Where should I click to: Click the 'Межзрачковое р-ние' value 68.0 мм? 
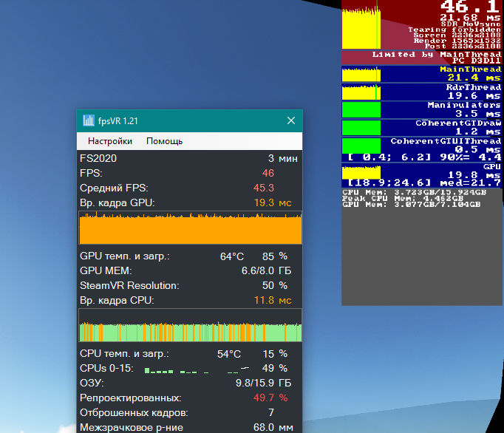pos(273,427)
